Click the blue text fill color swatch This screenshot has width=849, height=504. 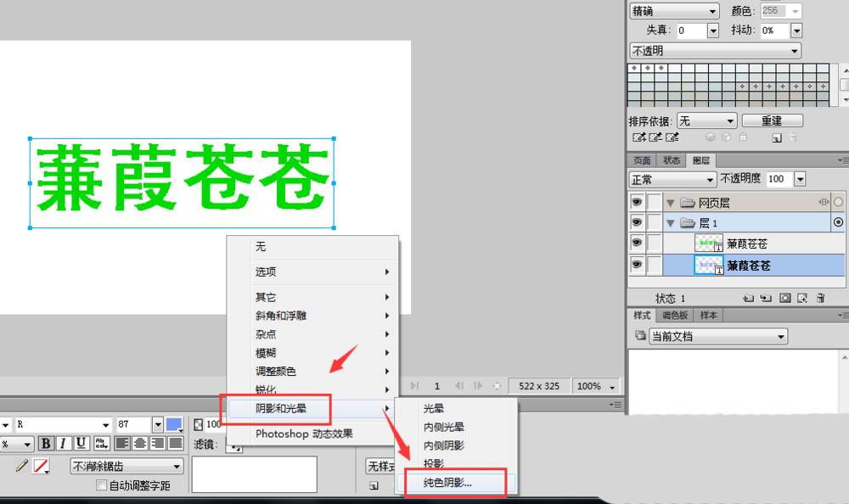(x=172, y=424)
